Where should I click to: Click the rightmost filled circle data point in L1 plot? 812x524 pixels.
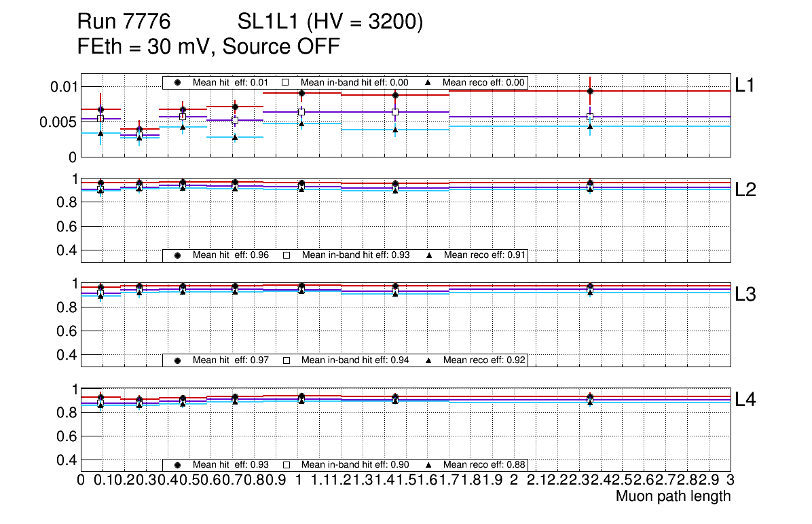coord(590,91)
